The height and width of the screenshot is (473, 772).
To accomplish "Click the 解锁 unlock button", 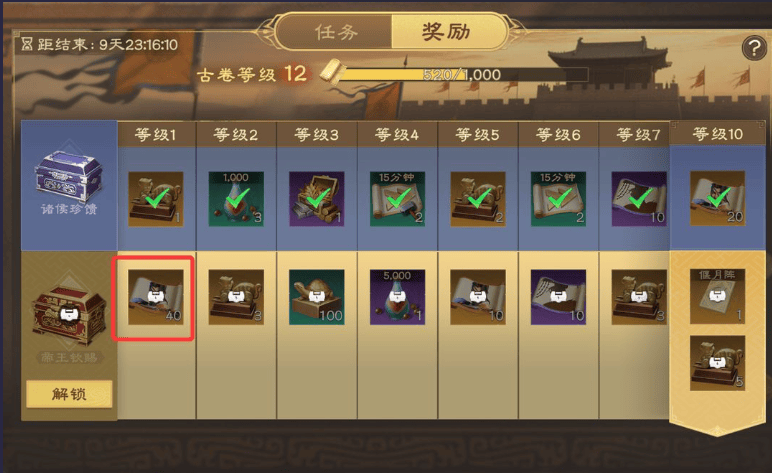I will 69,394.
